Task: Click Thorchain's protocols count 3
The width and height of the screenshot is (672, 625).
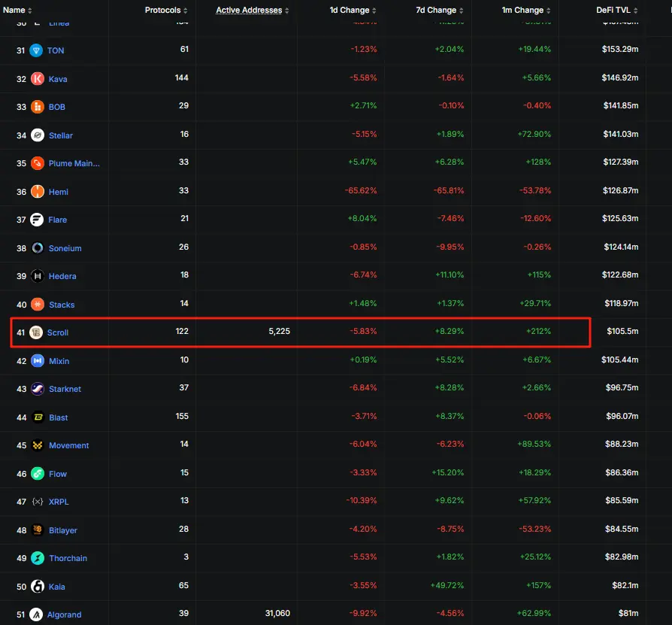Action: tap(186, 557)
